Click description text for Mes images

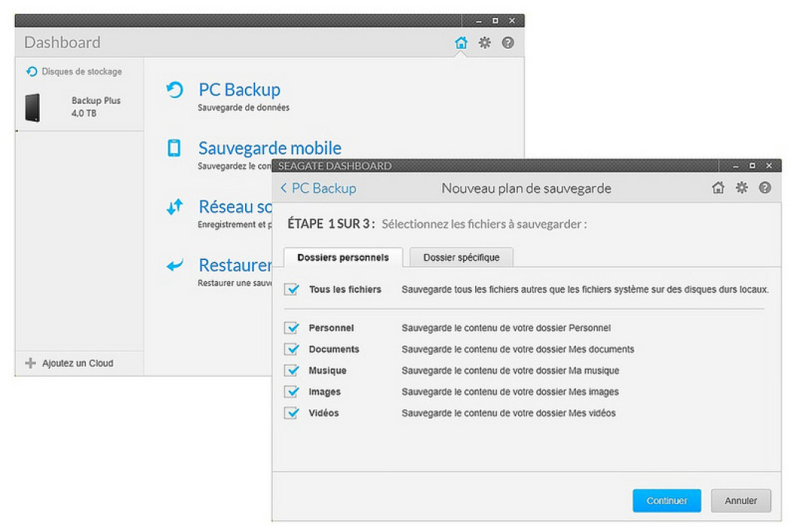pos(511,392)
